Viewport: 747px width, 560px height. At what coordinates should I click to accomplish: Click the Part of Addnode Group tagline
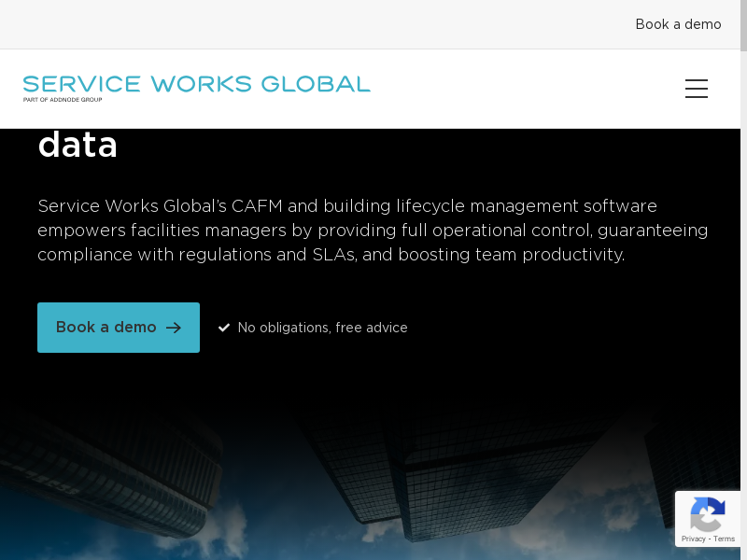click(x=63, y=99)
